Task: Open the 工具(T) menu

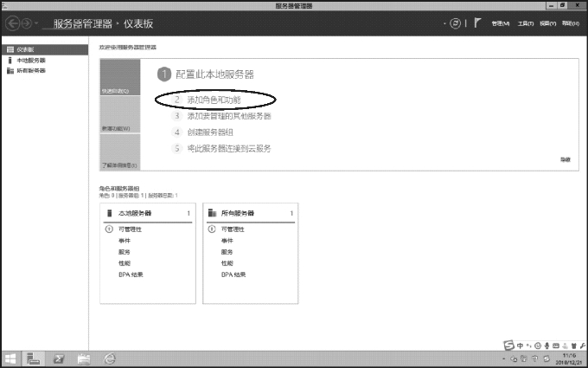Action: [x=526, y=23]
